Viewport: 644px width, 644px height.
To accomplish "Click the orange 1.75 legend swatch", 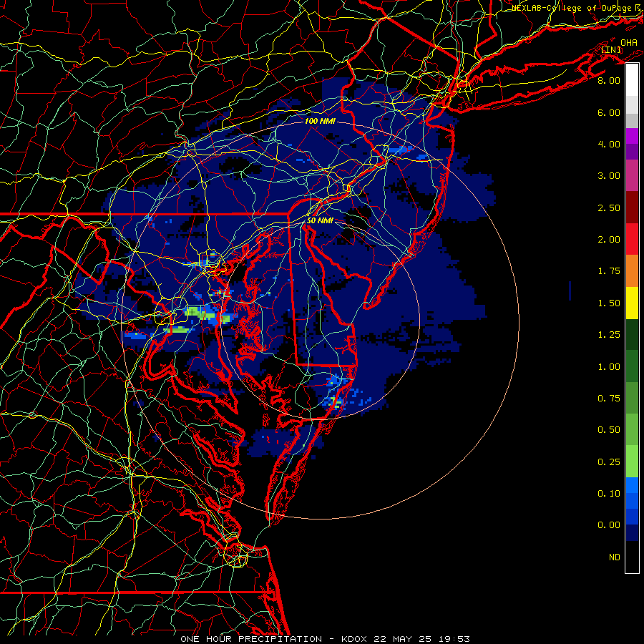I will (632, 271).
